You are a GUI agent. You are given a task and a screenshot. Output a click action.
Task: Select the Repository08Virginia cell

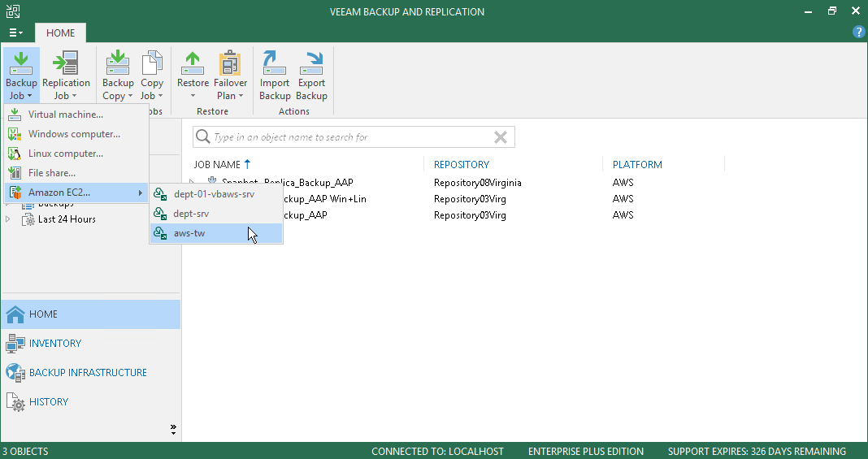[x=478, y=183]
